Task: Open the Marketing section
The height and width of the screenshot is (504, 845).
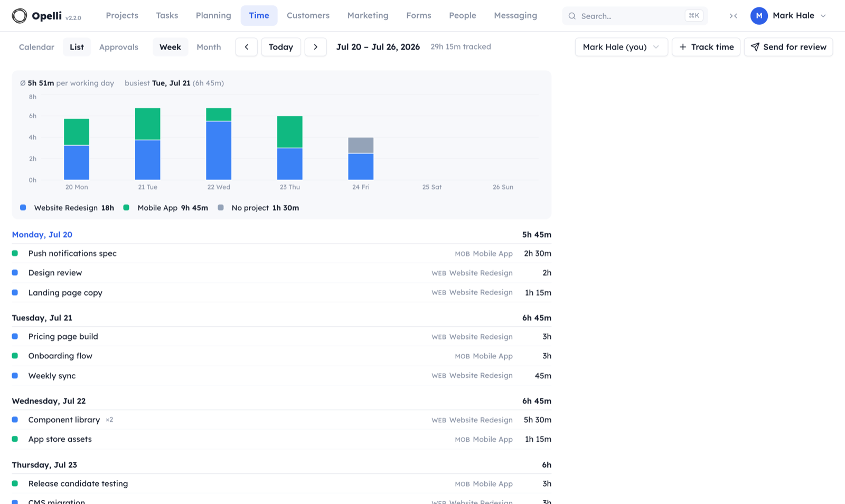Action: click(368, 16)
